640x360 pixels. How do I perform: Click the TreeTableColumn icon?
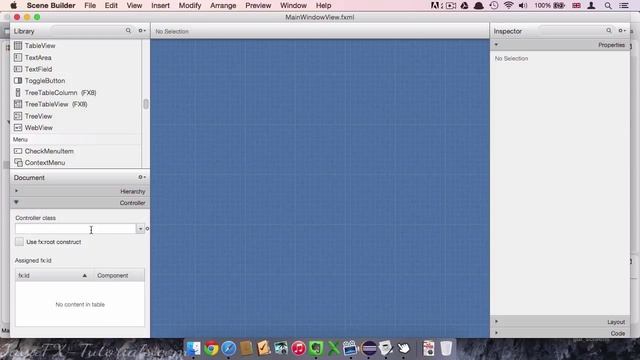pos(18,93)
